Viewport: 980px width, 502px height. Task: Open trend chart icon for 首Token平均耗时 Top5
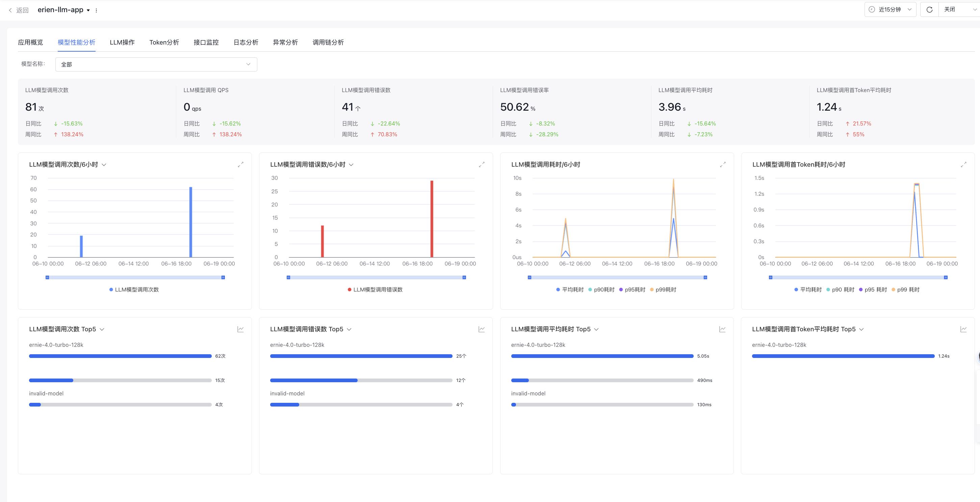pyautogui.click(x=963, y=329)
